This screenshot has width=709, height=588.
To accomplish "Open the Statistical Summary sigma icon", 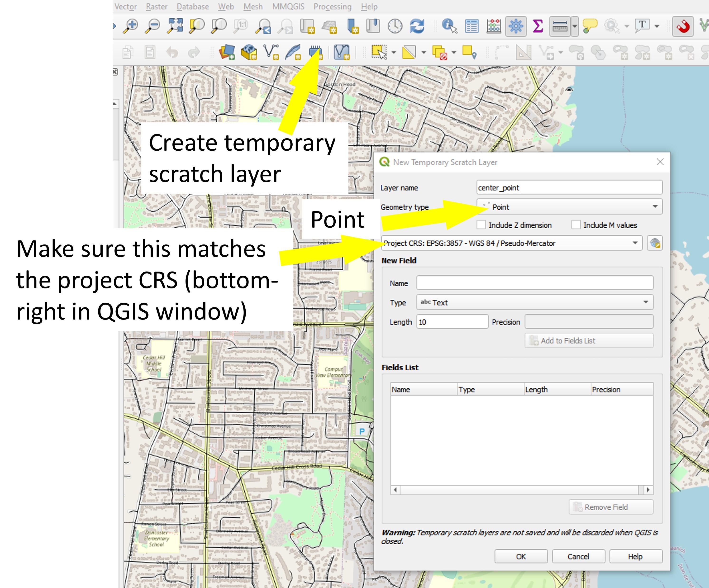I will click(538, 26).
